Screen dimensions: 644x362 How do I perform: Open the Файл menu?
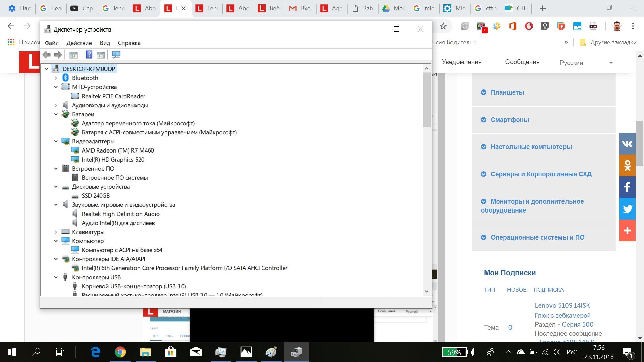[x=52, y=43]
